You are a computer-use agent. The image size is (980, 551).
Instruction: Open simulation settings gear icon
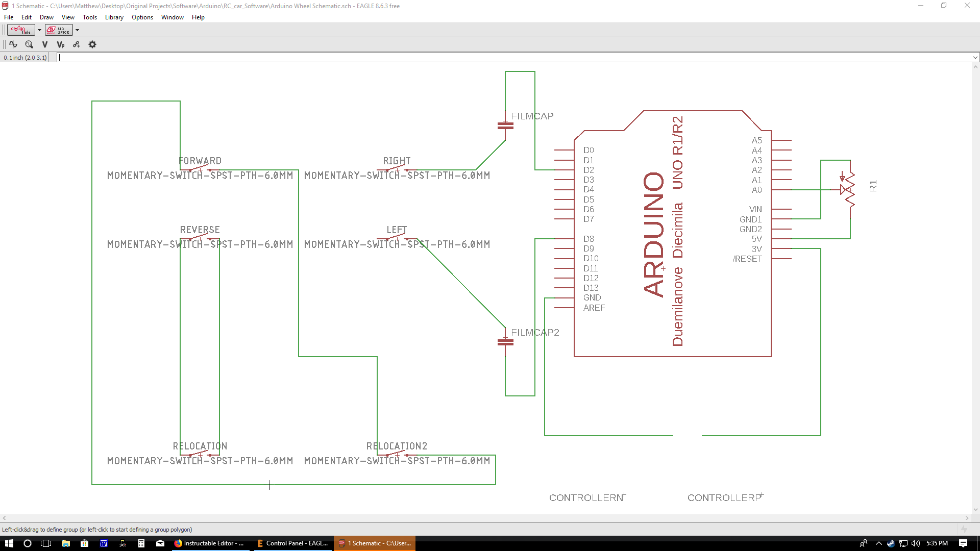[92, 44]
